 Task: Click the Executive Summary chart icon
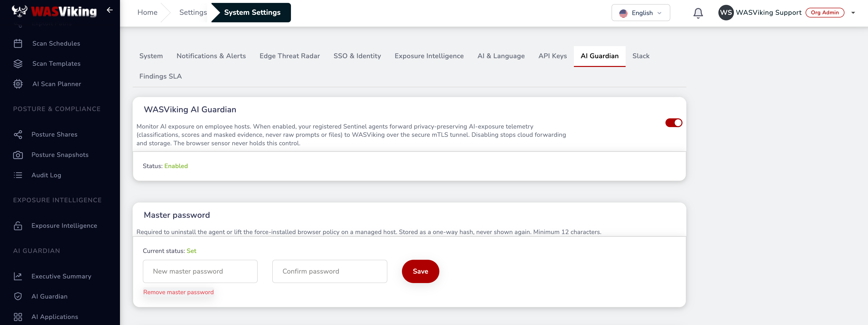(18, 276)
